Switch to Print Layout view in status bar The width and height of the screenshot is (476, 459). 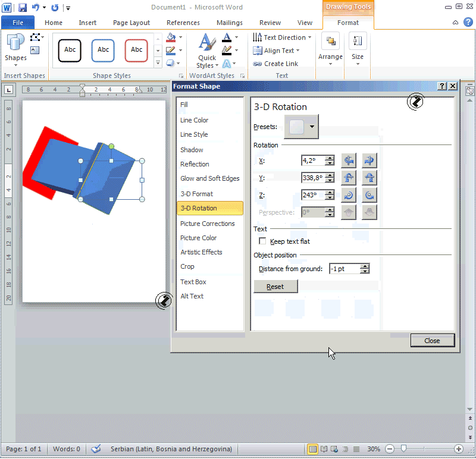point(312,449)
